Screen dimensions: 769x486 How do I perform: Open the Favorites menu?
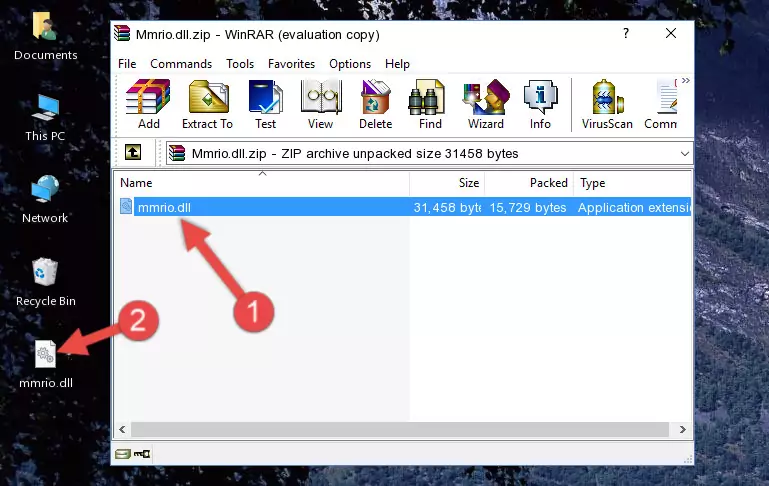[x=291, y=64]
